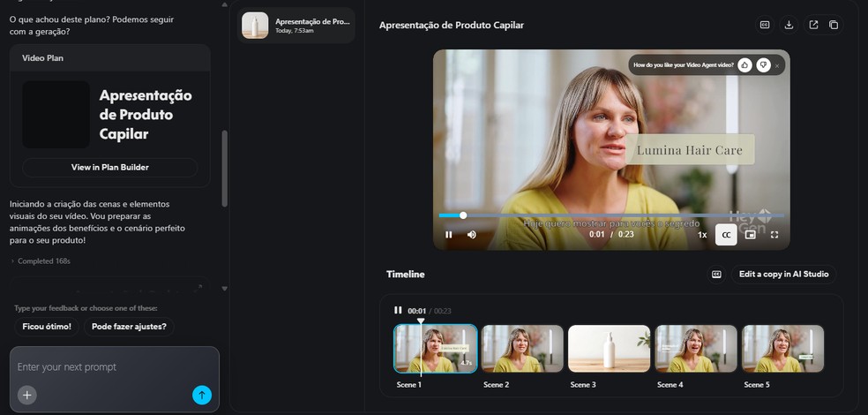Expand the Completed 168s details
This screenshot has height=415, width=868.
41,261
